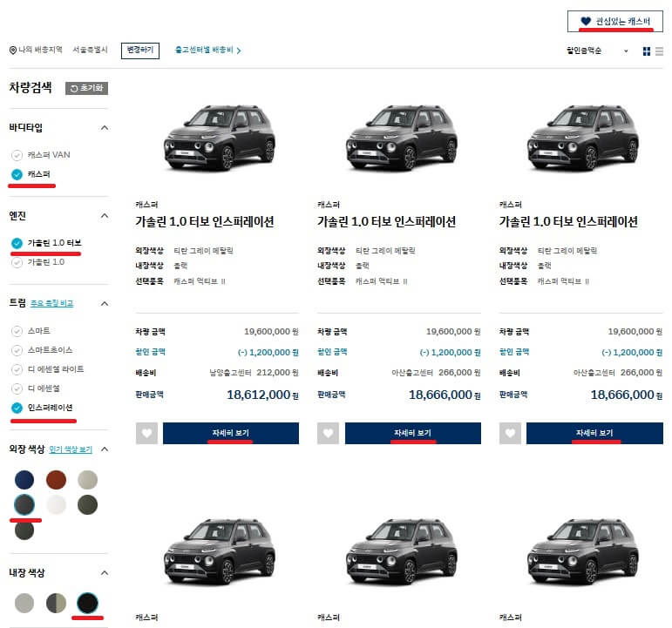This screenshot has width=672, height=628.
Task: Check the 디 에센셜 trim option
Action: (x=36, y=388)
